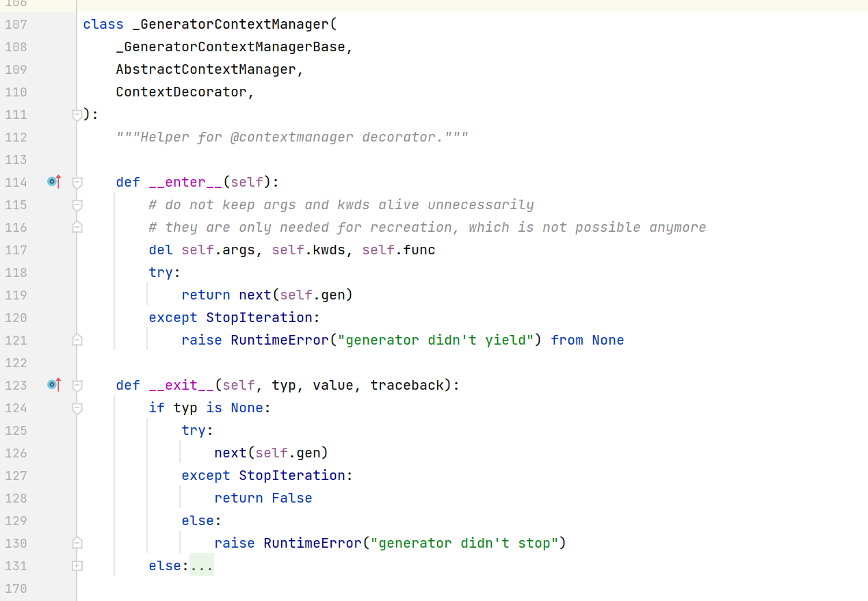Click RuntimeError on the 'didn't yield' line
The height and width of the screenshot is (601, 868).
(x=280, y=340)
